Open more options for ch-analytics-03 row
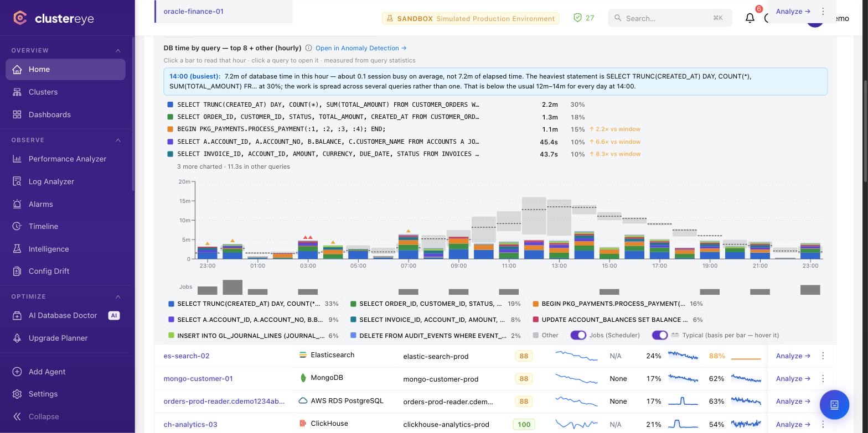 click(823, 425)
